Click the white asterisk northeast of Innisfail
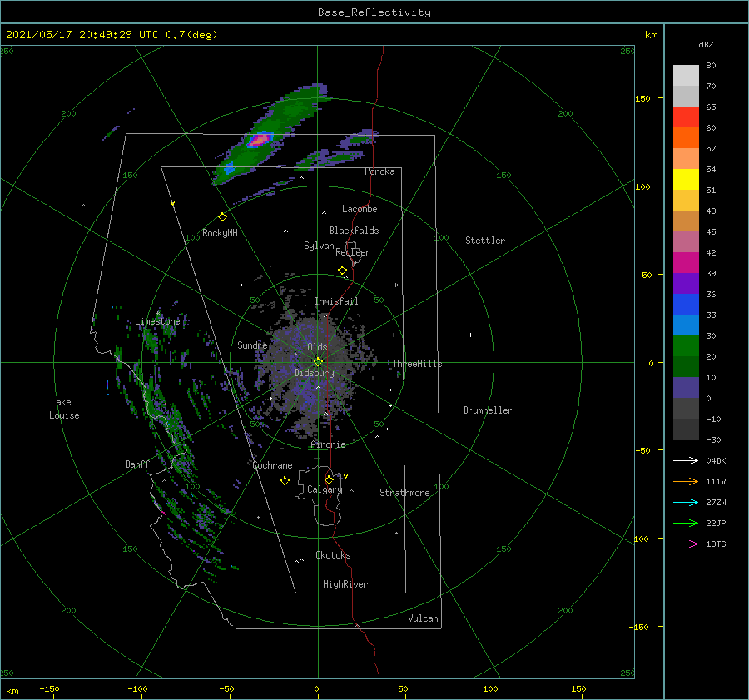This screenshot has width=749, height=700. (395, 285)
